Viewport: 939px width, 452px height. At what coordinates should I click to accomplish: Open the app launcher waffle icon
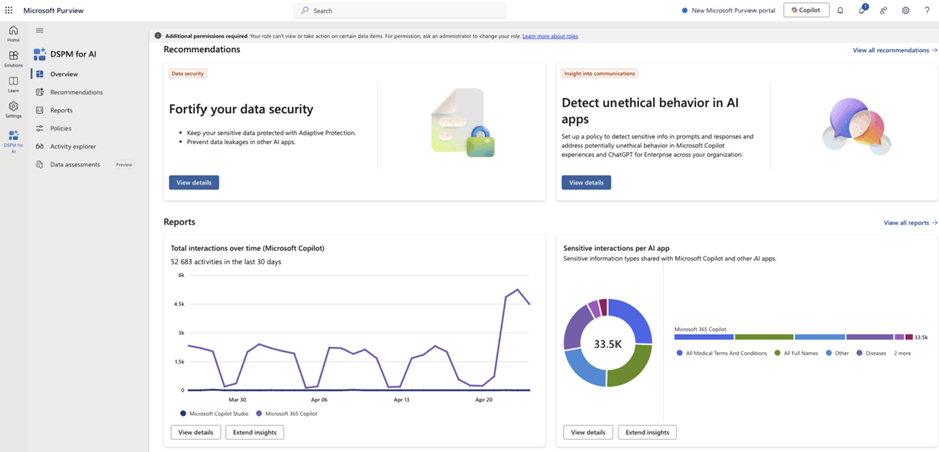8,10
